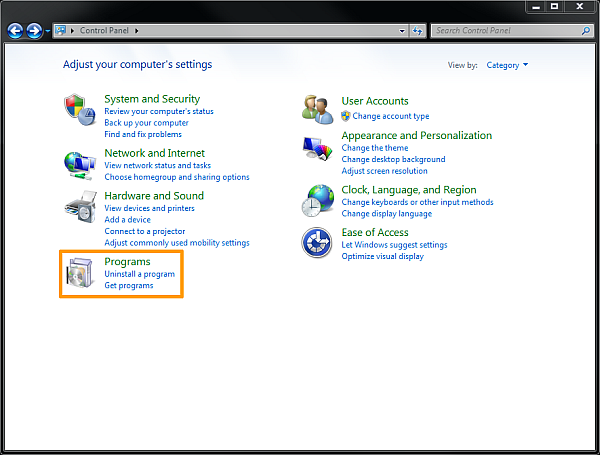Click the Clock, Language, and Region icon
This screenshot has width=600, height=455.
tap(317, 201)
